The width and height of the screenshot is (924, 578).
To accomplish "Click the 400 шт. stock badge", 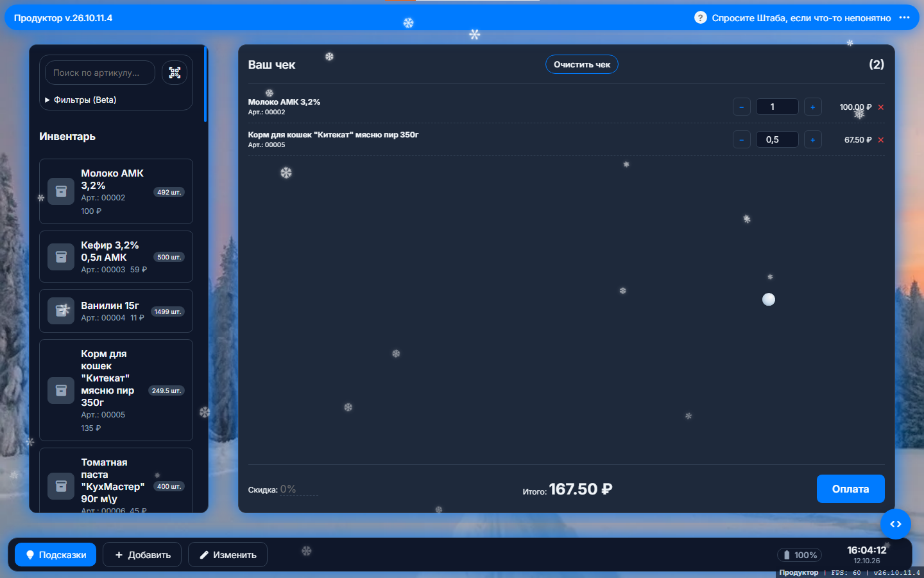I will [x=169, y=486].
